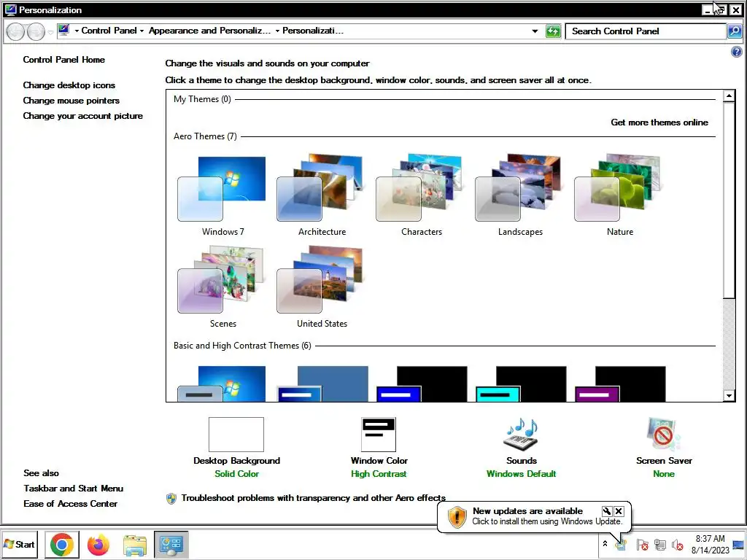
Task: Click the Personalization breadcrumb
Action: [x=313, y=31]
